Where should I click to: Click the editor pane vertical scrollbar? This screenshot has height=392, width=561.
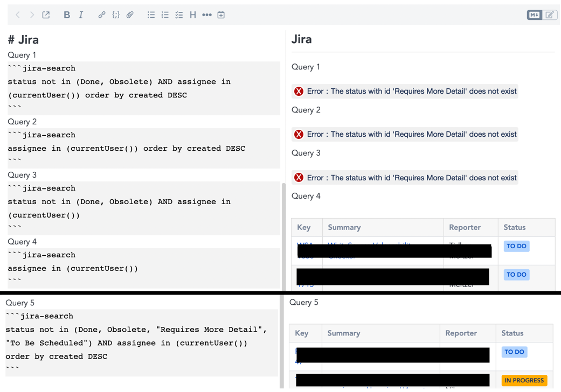[283, 237]
